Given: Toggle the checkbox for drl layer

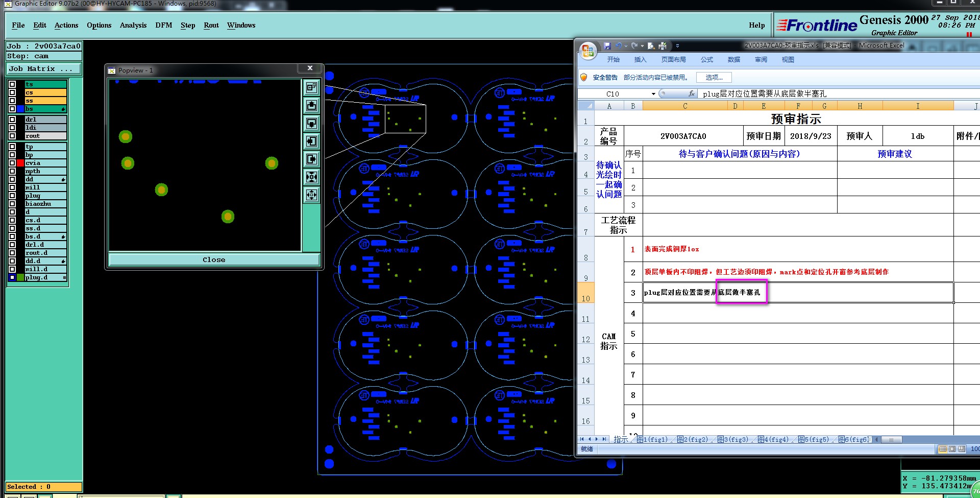Looking at the screenshot, I should [12, 120].
